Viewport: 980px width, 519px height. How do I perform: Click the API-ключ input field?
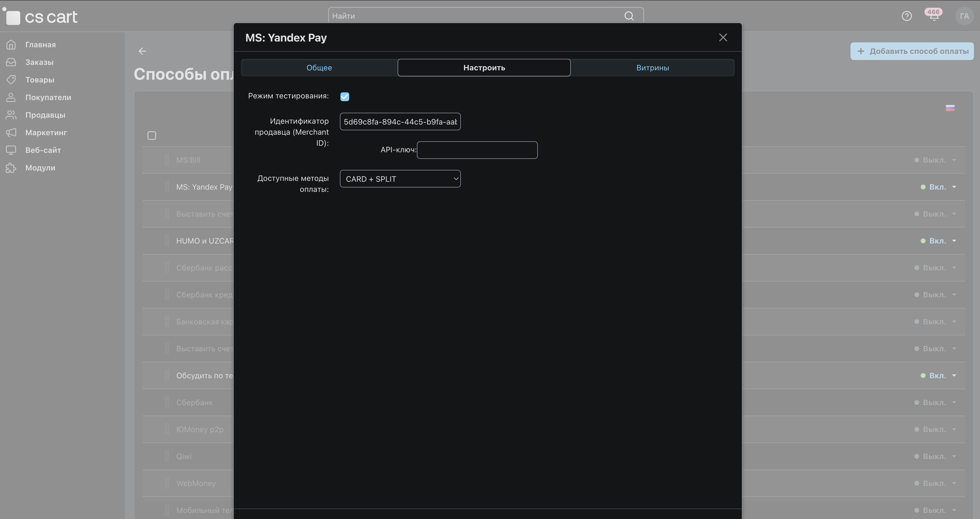coord(477,150)
